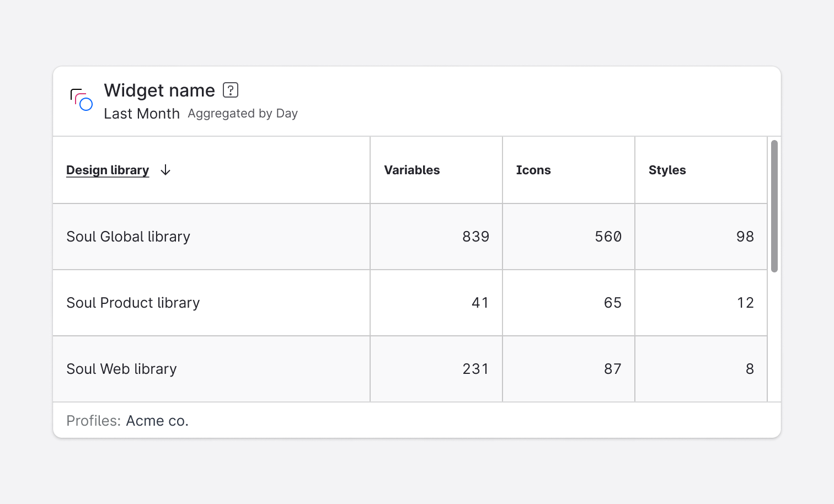Select the Styles value 8 for Soul Web

[x=750, y=369]
